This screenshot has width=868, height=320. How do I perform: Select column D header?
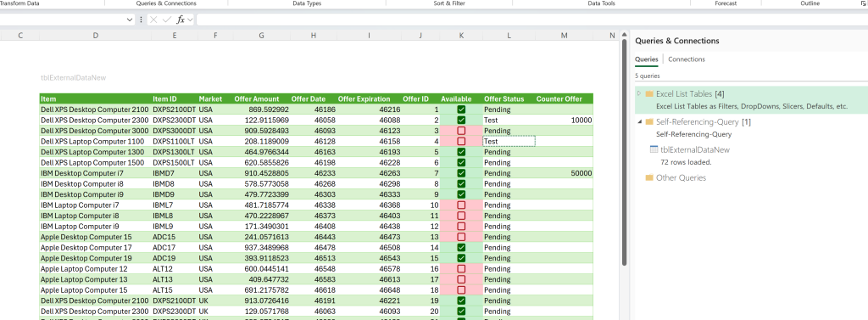95,36
